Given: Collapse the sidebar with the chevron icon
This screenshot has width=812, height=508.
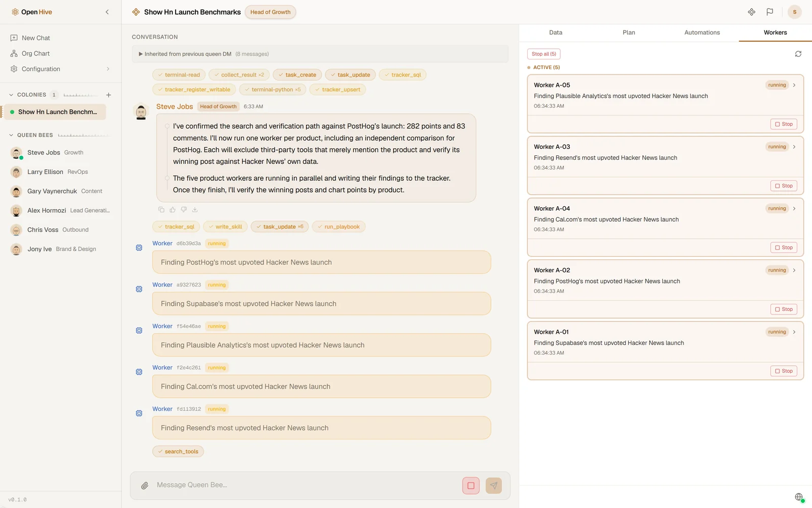Looking at the screenshot, I should pos(107,12).
